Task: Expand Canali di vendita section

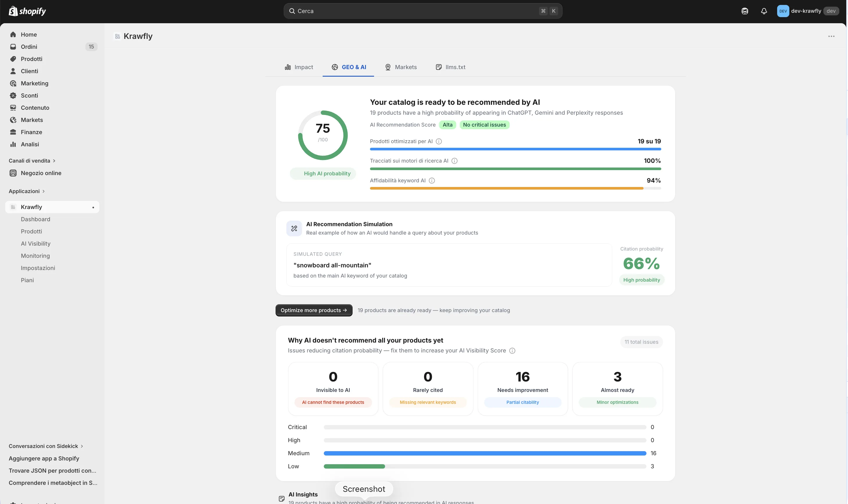Action: tap(32, 161)
